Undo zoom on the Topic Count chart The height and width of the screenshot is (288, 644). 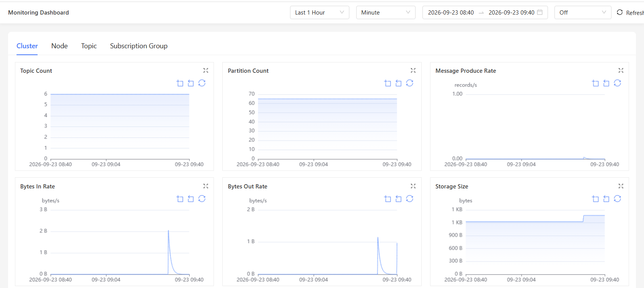[191, 83]
